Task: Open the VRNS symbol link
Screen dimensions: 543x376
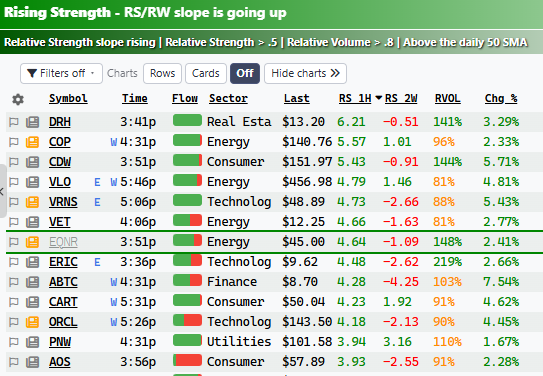Action: [63, 202]
